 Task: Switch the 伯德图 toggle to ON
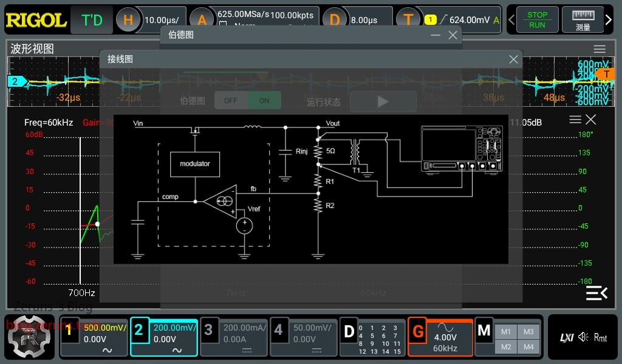click(264, 101)
